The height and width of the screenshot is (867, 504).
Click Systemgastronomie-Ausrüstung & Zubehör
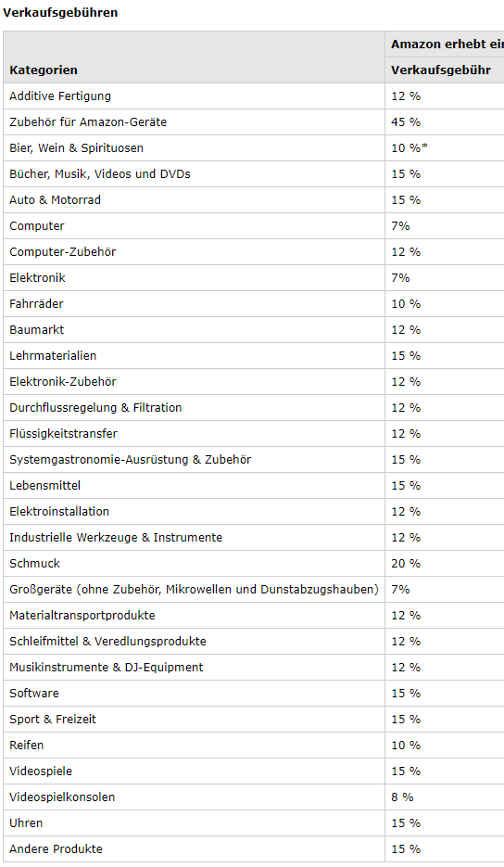coord(130,460)
